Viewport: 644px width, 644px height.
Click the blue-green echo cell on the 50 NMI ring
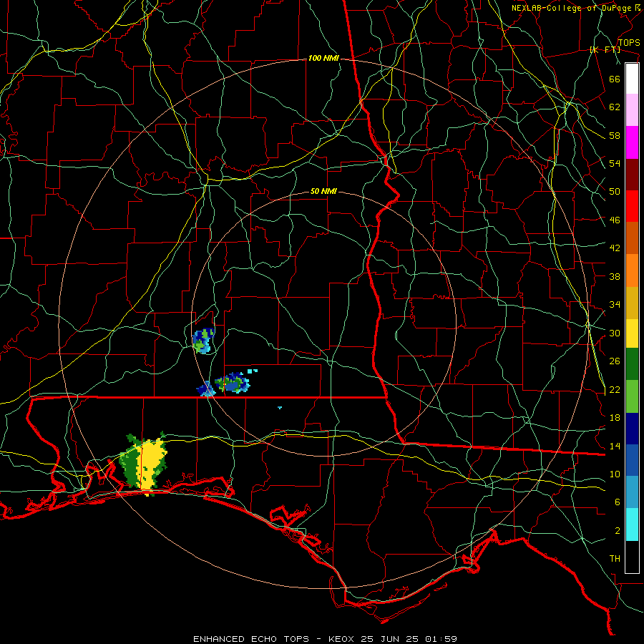[x=203, y=341]
